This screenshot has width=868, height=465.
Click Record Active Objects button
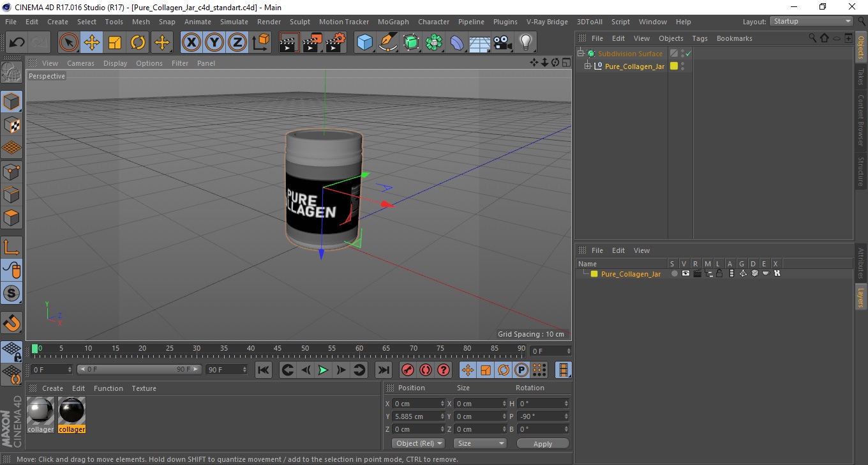(407, 370)
